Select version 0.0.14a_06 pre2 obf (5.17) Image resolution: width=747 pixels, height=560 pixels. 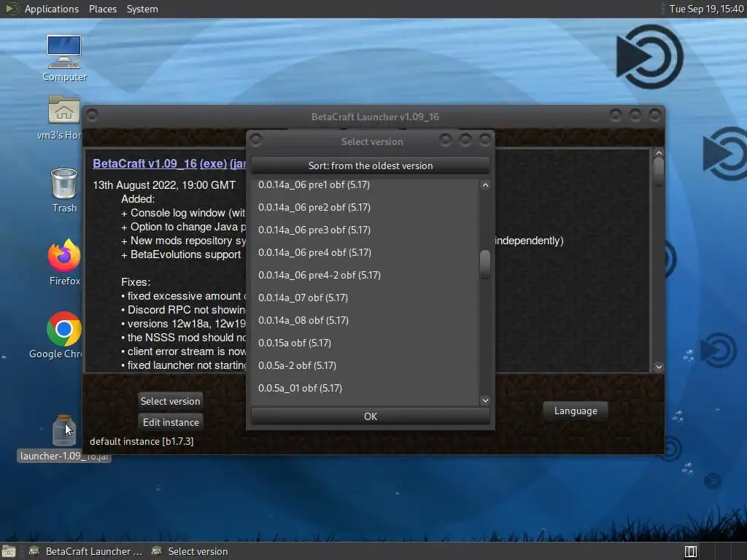click(365, 207)
